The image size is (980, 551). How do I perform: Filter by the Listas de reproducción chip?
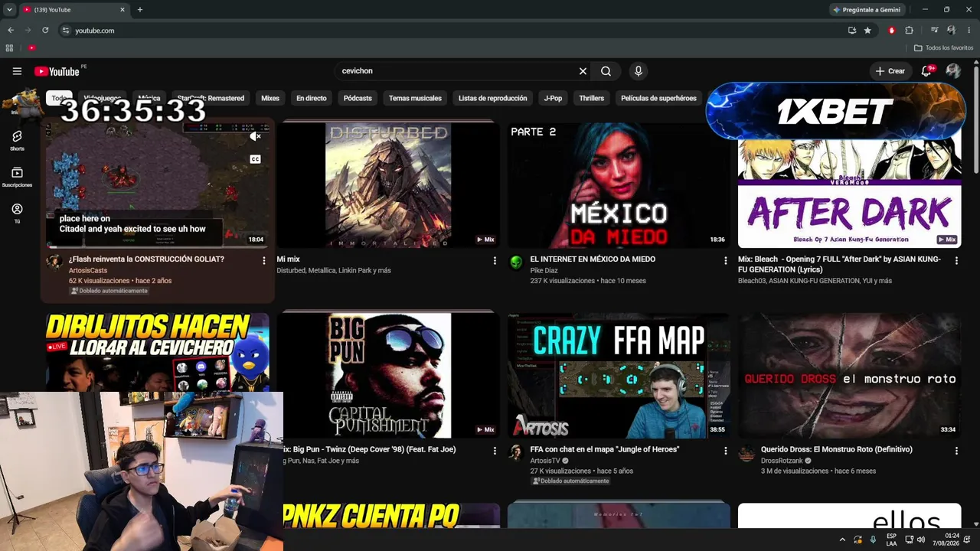(x=493, y=98)
